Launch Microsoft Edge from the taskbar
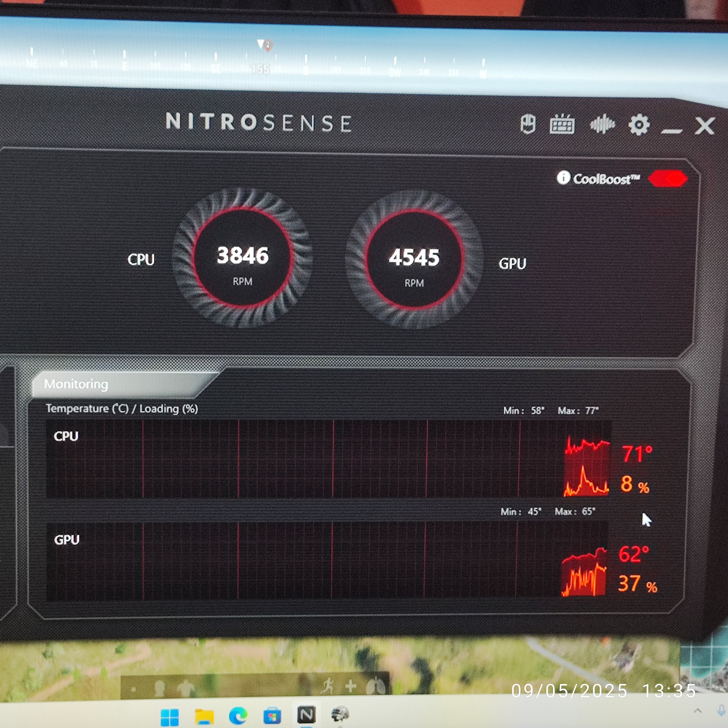The image size is (728, 728). (x=238, y=716)
